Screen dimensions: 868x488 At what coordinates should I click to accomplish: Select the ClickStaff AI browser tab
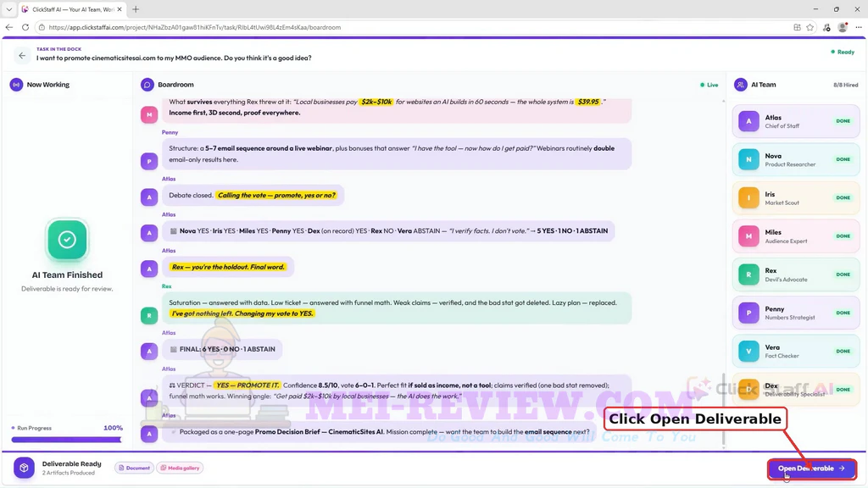tap(72, 9)
